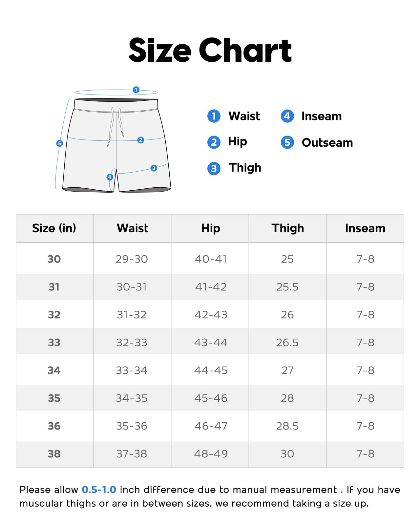
Task: Click marker 4 at the shorts inseam
Action: (110, 177)
